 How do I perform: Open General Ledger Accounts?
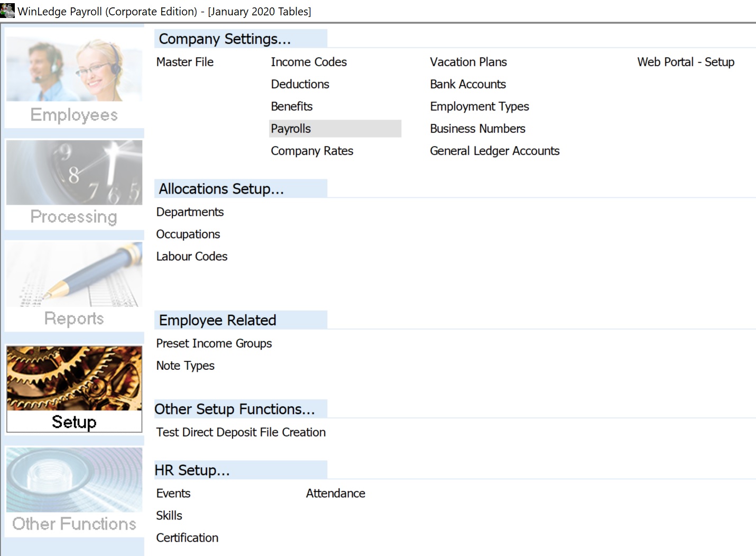point(495,151)
